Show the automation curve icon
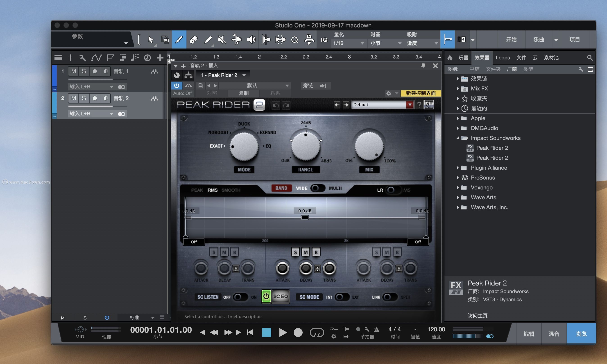Viewport: 607px width, 364px height. tap(96, 58)
